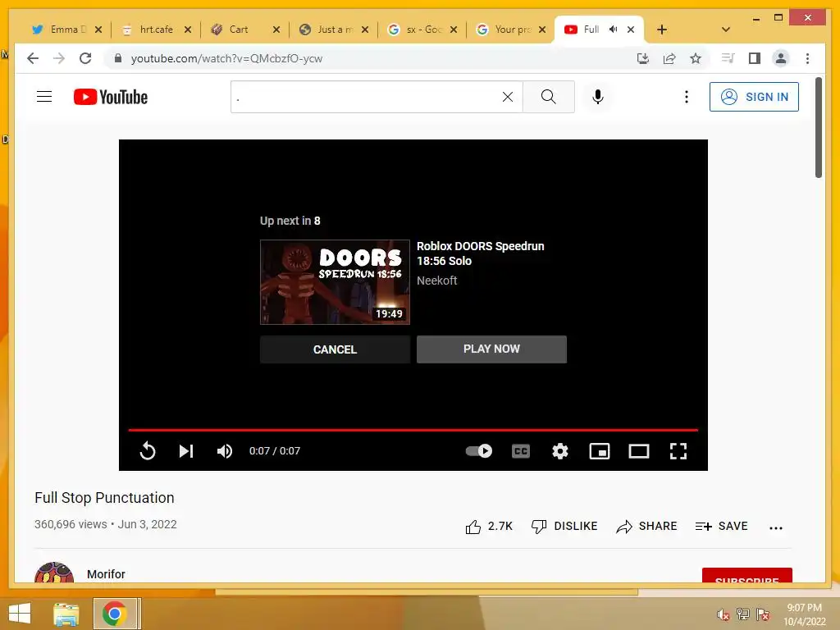Viewport: 840px width, 630px height.
Task: Skip to next video
Action: coord(186,451)
